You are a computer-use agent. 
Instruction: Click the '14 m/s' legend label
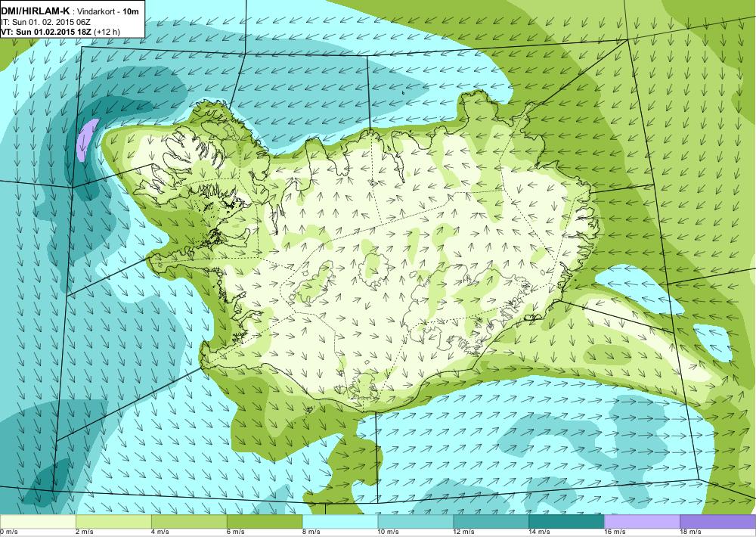[540, 532]
